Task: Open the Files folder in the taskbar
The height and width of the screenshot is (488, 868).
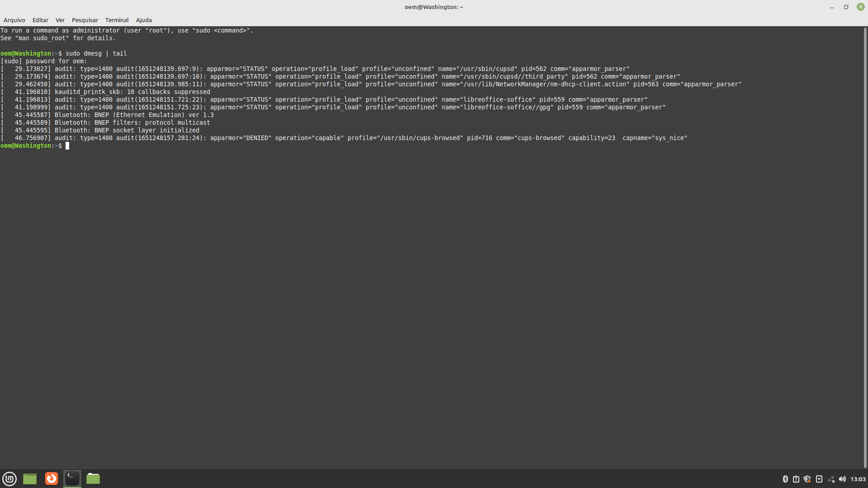Action: coord(93,479)
